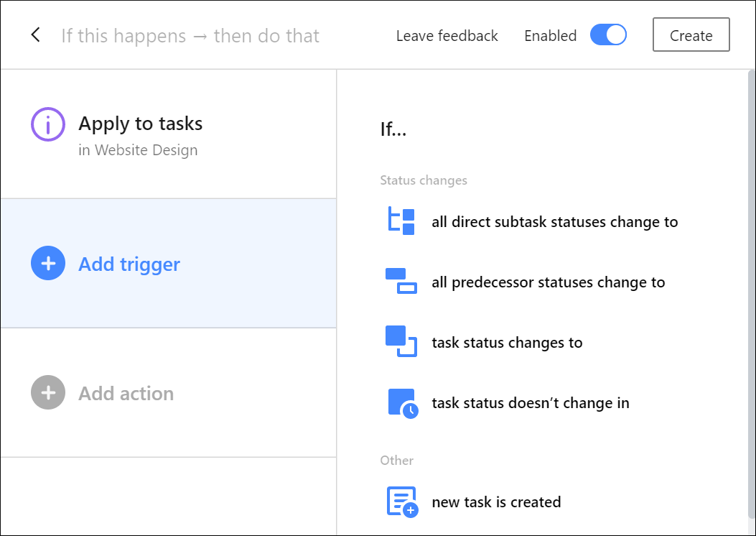Click the purple info icon by Apply to tasks

(x=48, y=125)
